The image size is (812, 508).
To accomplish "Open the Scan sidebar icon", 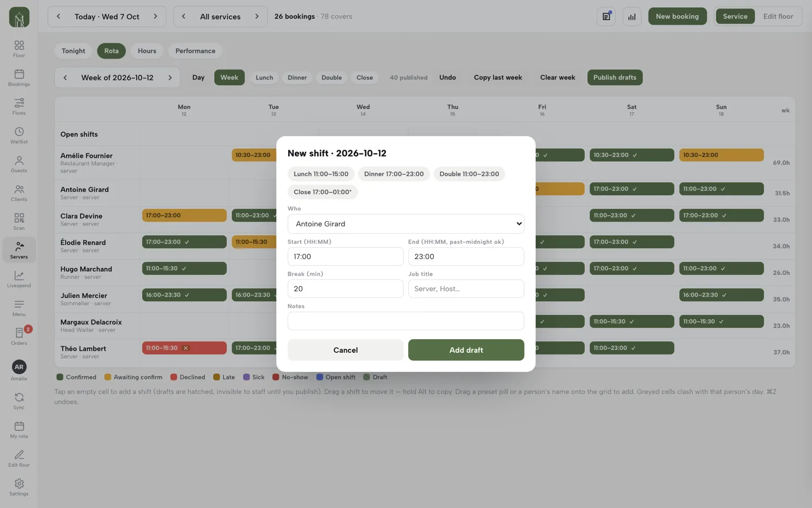I will click(19, 222).
